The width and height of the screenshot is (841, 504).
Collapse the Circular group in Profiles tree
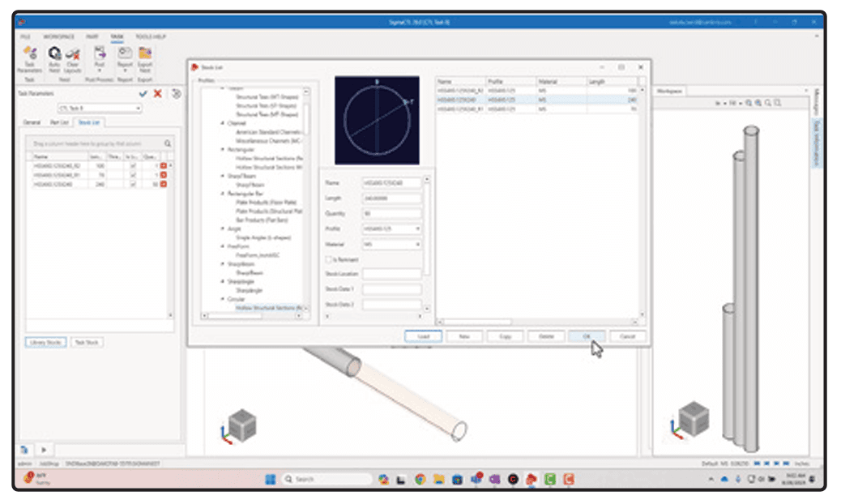pos(223,299)
